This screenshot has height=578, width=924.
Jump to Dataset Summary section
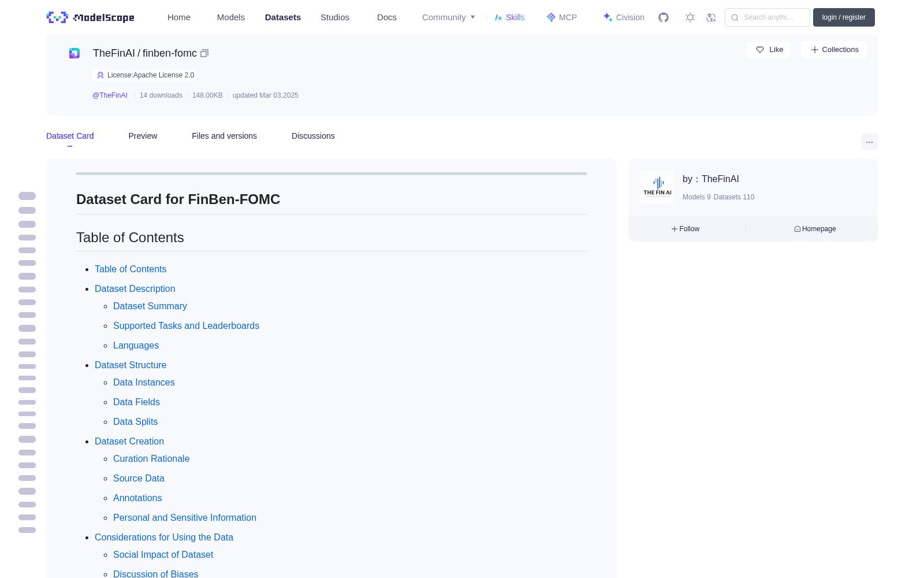coord(150,306)
